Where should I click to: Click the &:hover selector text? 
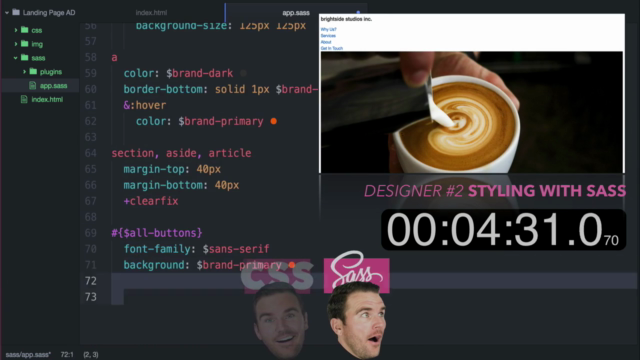coord(145,105)
